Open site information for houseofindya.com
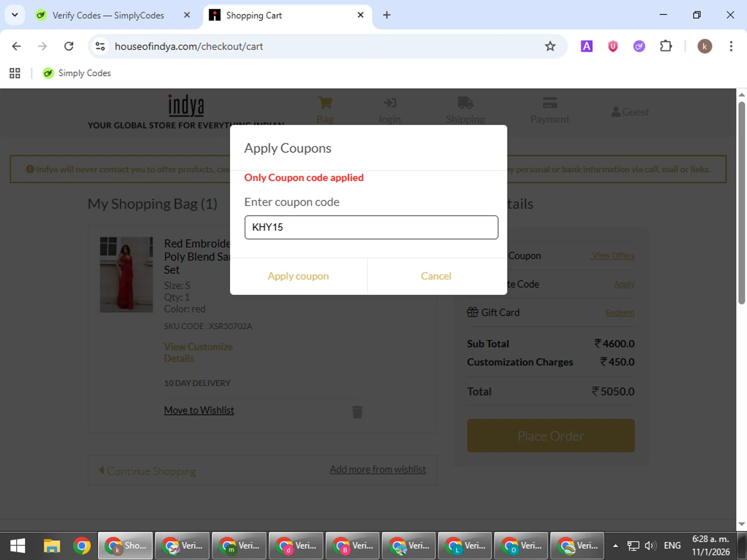This screenshot has width=747, height=560. click(100, 46)
